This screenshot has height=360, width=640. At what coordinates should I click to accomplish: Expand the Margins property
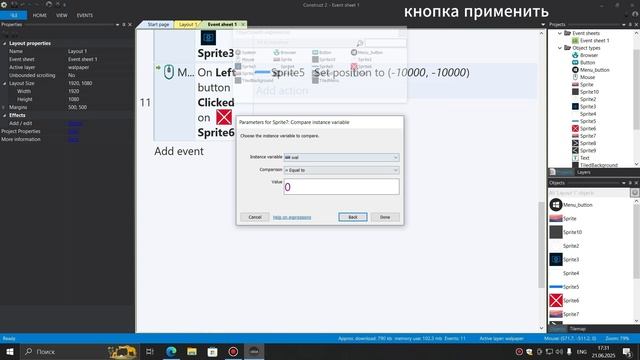[x=4, y=107]
